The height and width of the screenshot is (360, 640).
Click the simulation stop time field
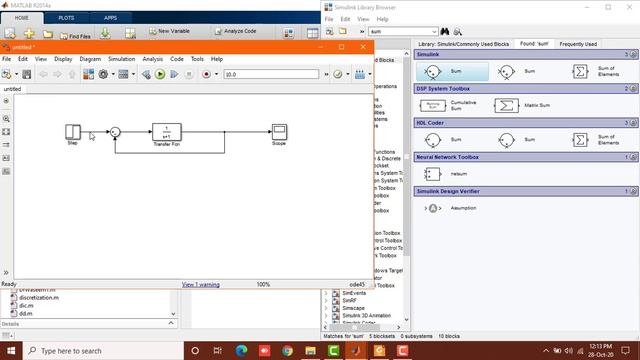[271, 74]
